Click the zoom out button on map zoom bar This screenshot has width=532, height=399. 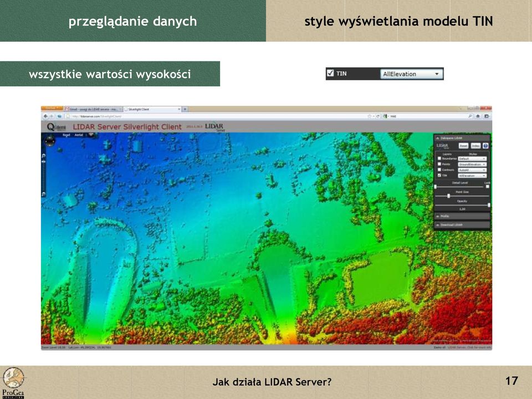[43, 194]
